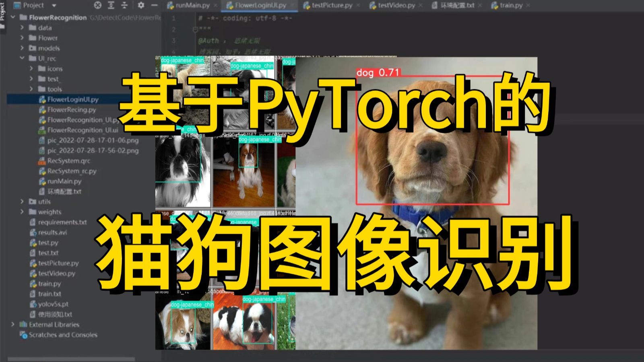The height and width of the screenshot is (362, 644).
Task: Expand the External Libraries node arrow
Action: pyautogui.click(x=13, y=325)
